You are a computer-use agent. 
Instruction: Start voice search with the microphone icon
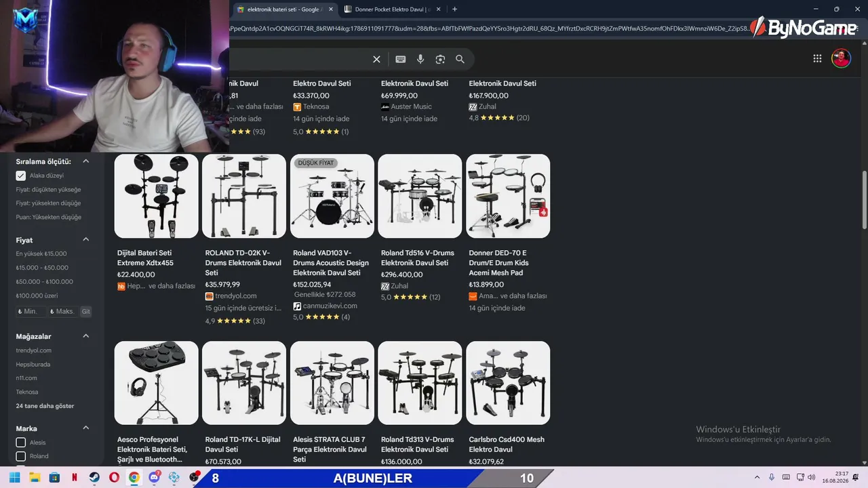pyautogui.click(x=420, y=59)
